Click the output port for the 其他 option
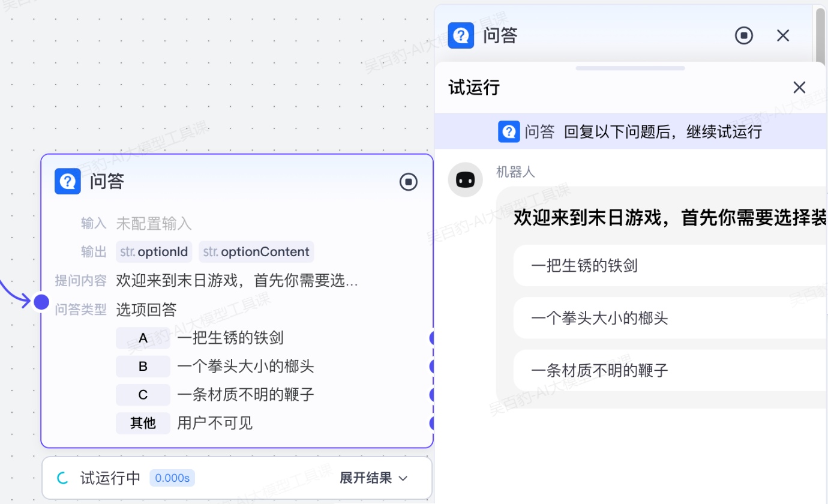828x504 pixels. click(431, 424)
